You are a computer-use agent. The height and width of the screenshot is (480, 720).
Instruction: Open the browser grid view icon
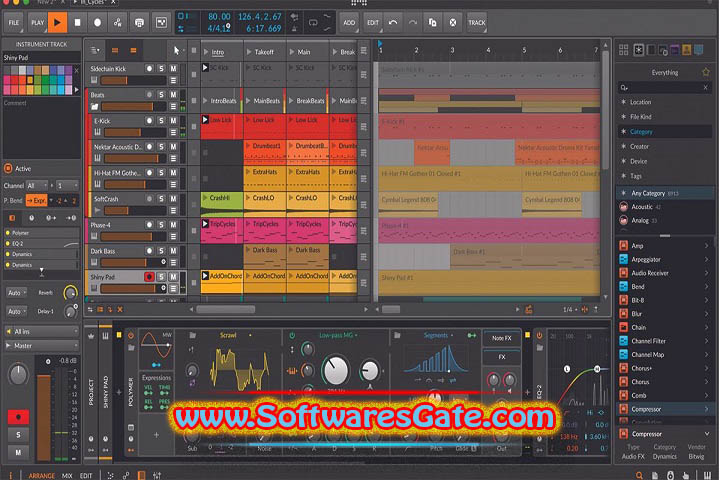624,50
